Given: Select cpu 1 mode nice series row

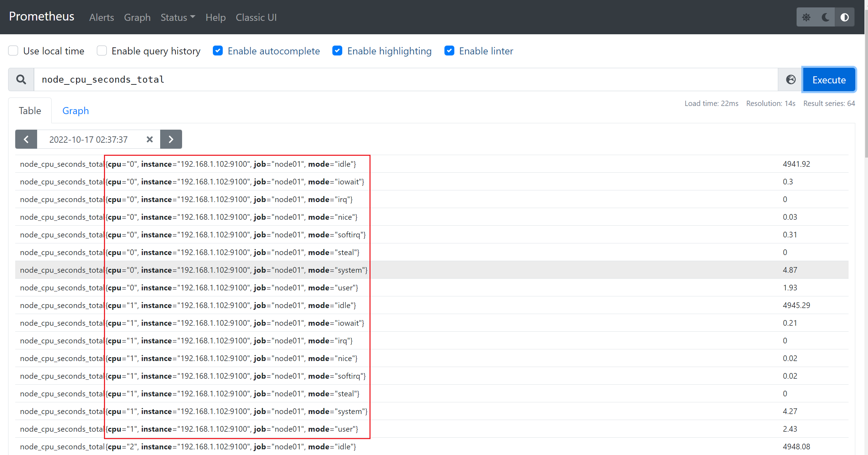Looking at the screenshot, I should coord(432,358).
